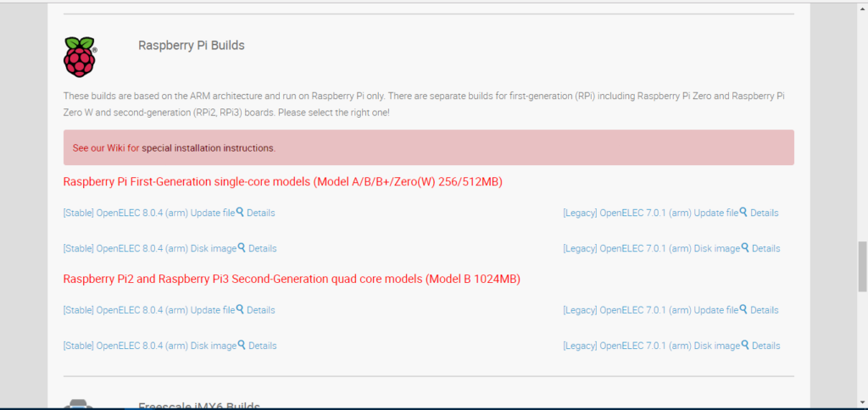Click magnifier icon beside Pi2/Pi3 Legacy Update file
Screen dimensions: 868x410
[743, 310]
